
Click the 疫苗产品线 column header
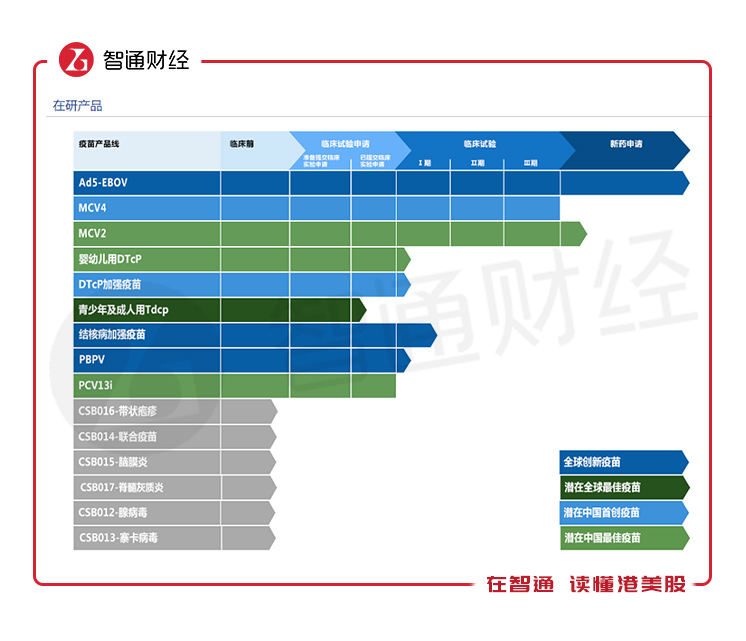(99, 144)
